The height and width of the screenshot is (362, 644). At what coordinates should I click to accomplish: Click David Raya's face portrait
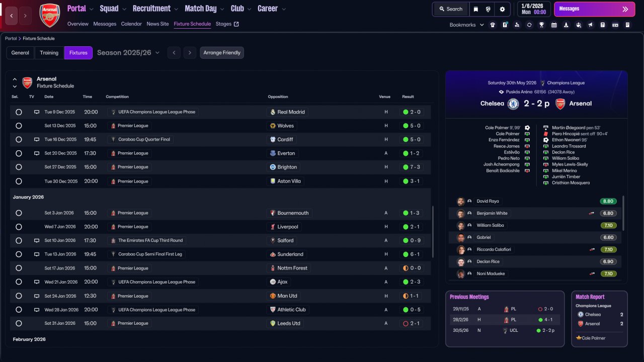pyautogui.click(x=461, y=201)
